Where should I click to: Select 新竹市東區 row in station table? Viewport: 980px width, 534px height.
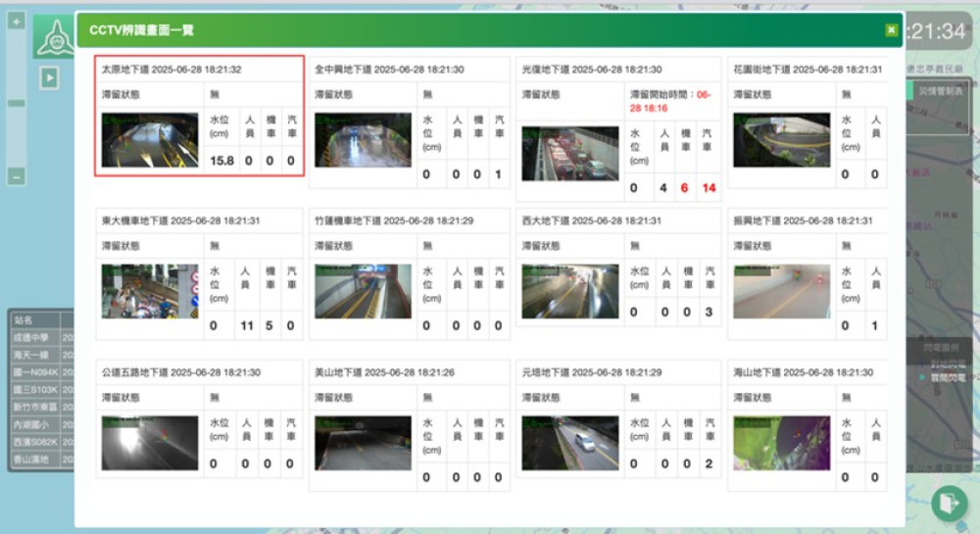[41, 408]
